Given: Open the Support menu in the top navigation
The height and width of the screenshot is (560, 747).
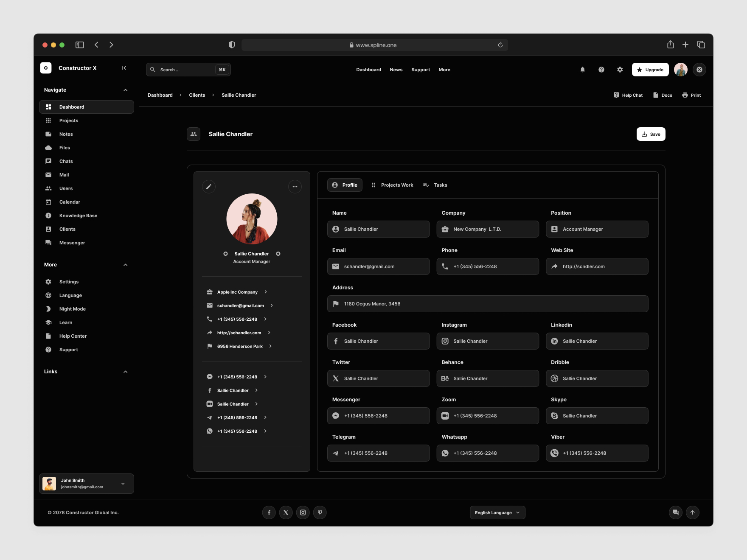Looking at the screenshot, I should point(421,70).
